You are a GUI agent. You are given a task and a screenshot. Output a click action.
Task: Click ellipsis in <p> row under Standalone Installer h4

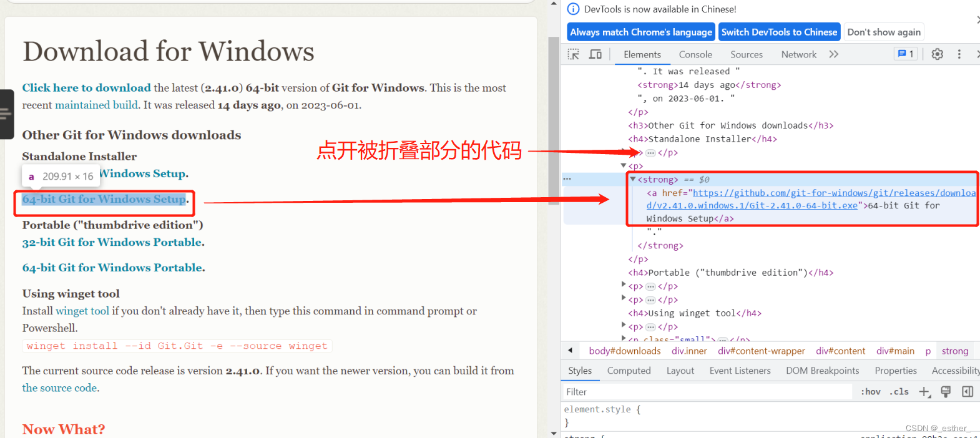650,153
